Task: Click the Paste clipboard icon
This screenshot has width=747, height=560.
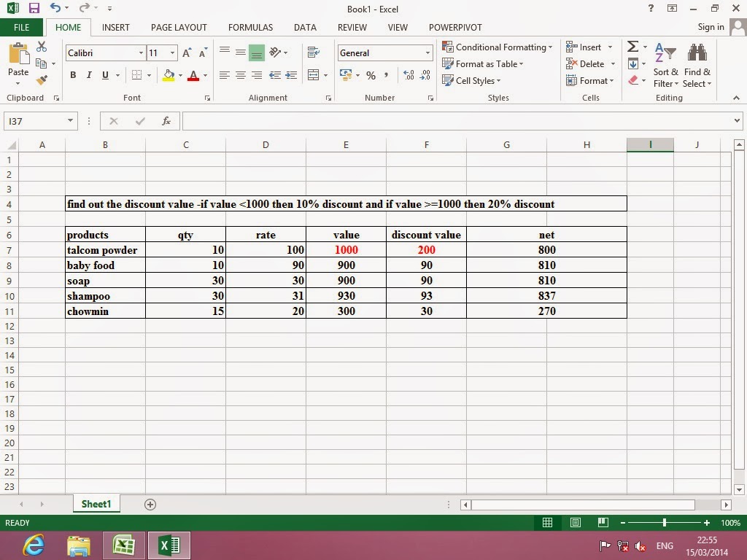Action: [18, 53]
